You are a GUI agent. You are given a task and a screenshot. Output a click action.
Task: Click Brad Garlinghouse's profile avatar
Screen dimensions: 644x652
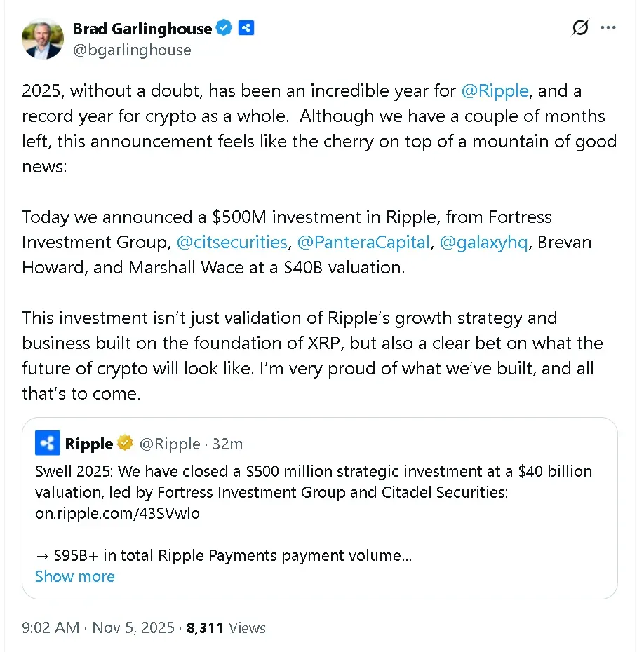click(43, 39)
